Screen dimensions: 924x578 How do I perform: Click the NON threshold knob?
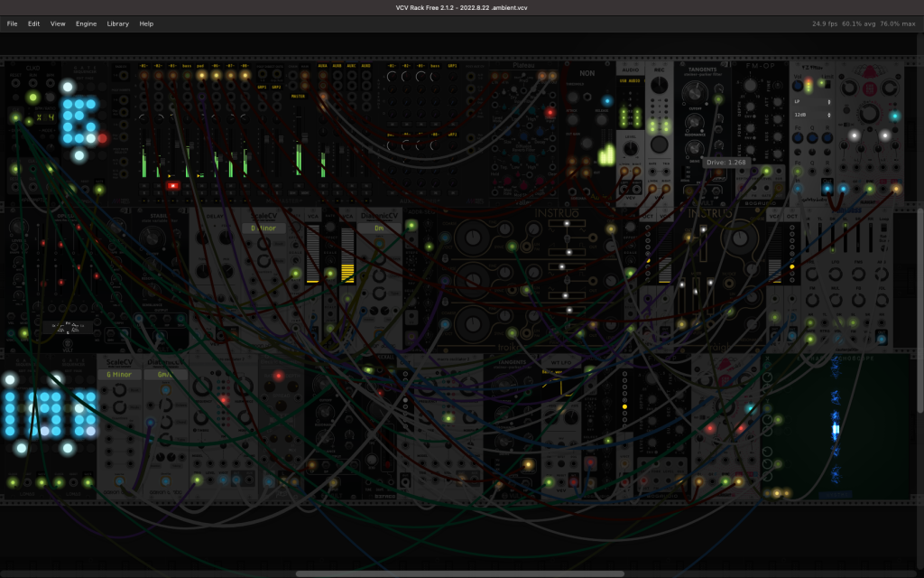pos(573,97)
